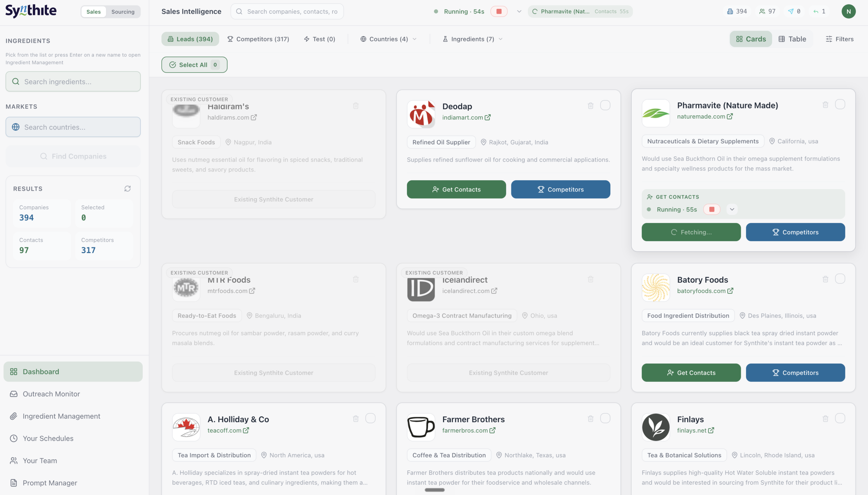Select the Pharmavite (Nature Made) checkbox
868x495 pixels.
[840, 104]
